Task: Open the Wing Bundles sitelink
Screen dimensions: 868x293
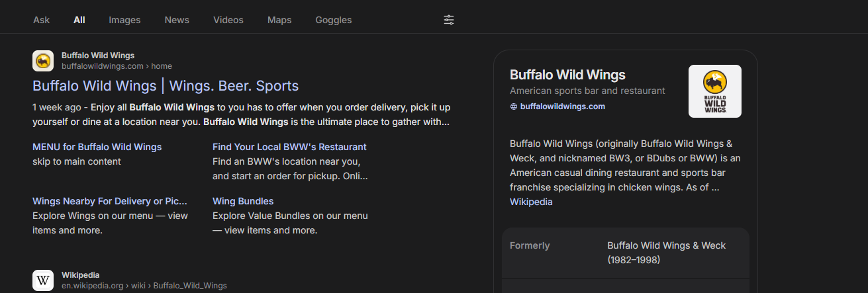Action: pyautogui.click(x=243, y=201)
